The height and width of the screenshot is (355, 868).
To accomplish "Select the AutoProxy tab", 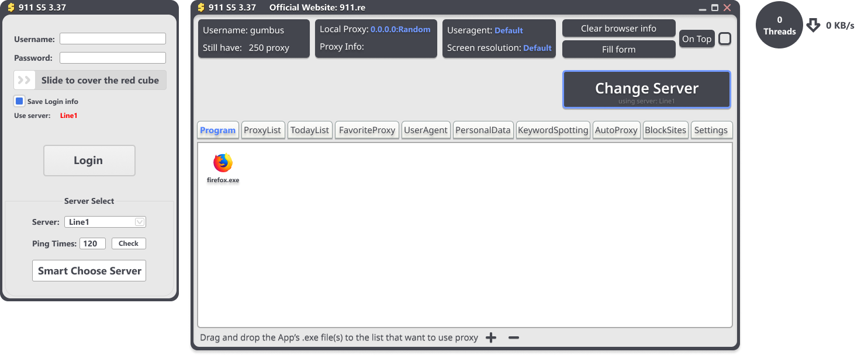I will pyautogui.click(x=616, y=130).
